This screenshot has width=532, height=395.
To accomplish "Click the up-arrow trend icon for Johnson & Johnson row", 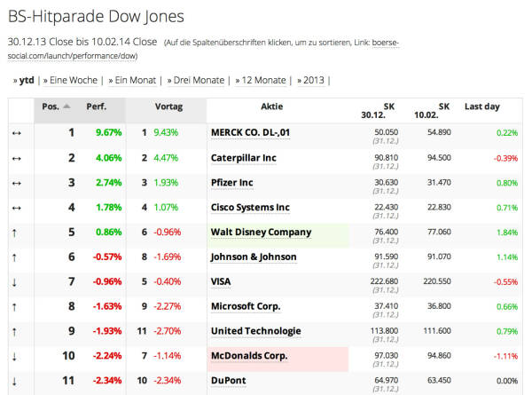I will 18,257.
